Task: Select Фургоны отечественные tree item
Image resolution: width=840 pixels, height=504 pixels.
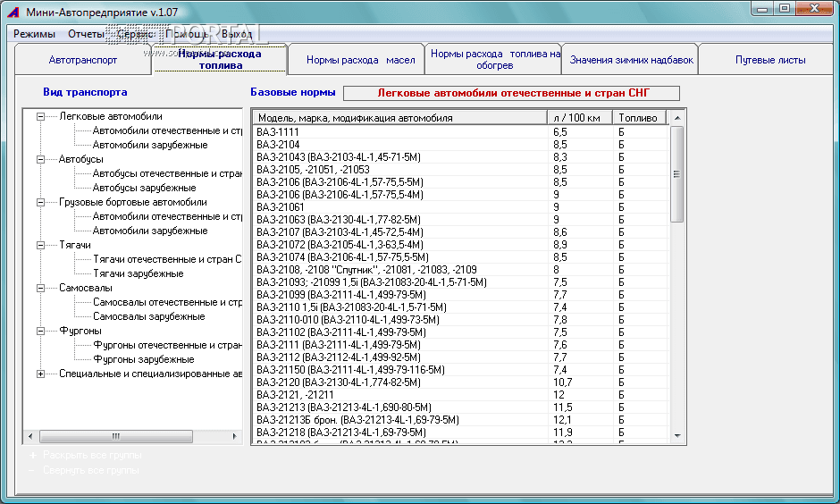Action: point(166,345)
